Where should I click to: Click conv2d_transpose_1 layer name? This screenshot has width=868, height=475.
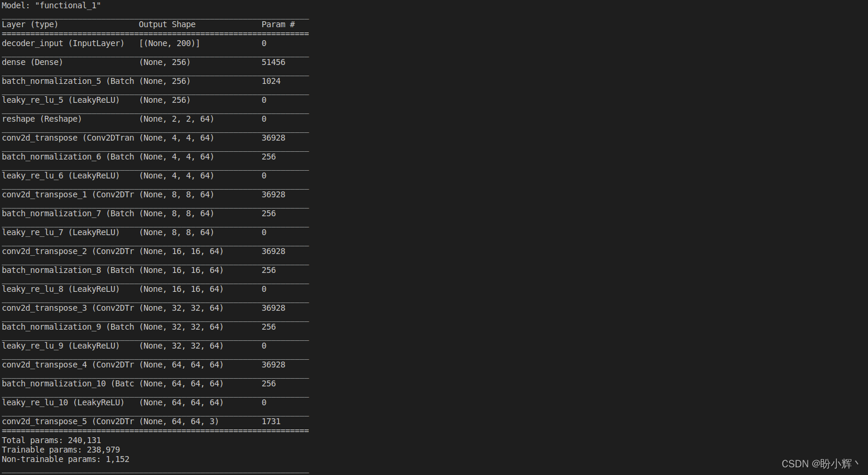pos(68,195)
